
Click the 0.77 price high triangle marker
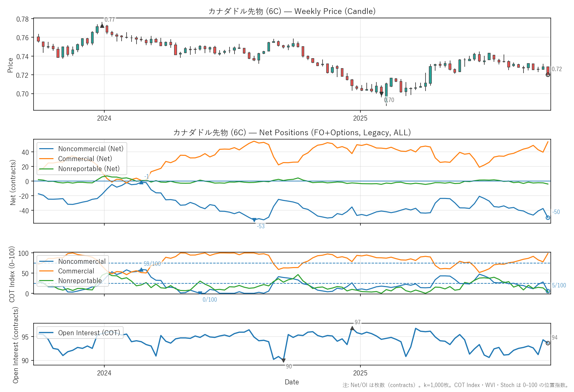pyautogui.click(x=102, y=26)
